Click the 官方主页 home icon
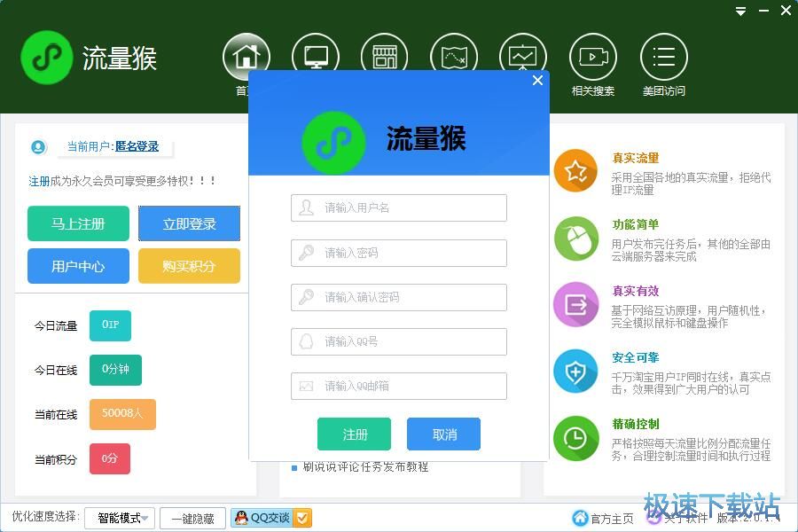The image size is (798, 532). click(x=580, y=518)
